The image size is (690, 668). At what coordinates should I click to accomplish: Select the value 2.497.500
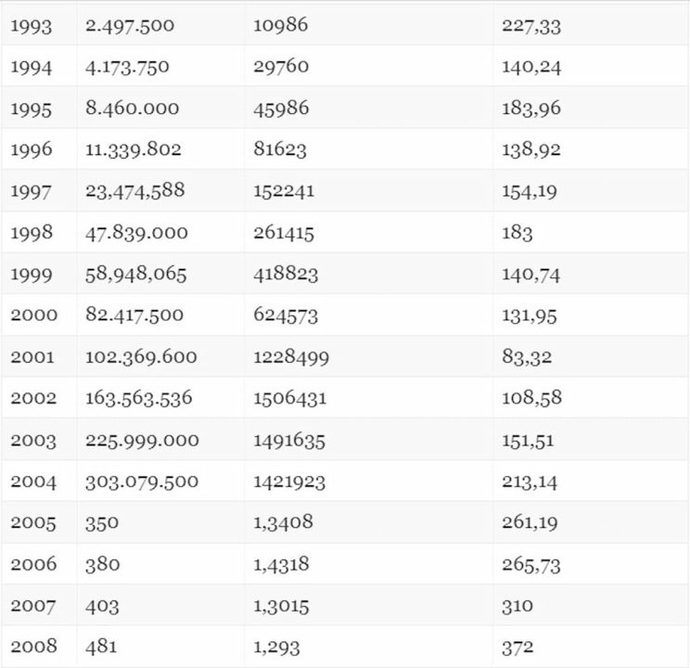[130, 26]
